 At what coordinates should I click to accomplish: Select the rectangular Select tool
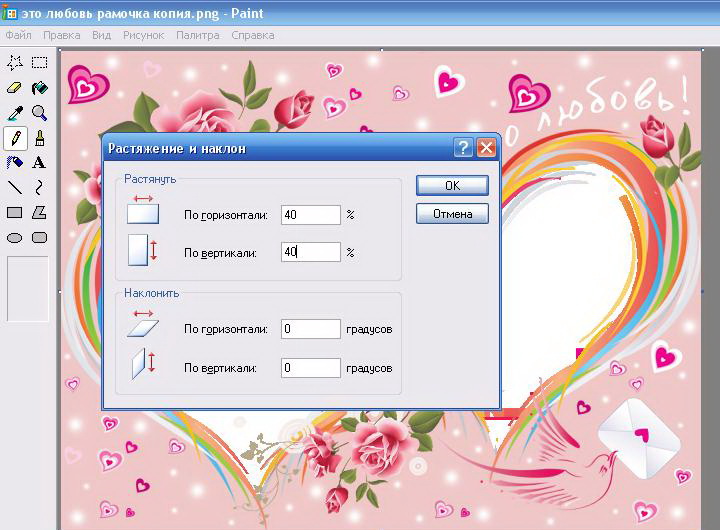pos(40,63)
